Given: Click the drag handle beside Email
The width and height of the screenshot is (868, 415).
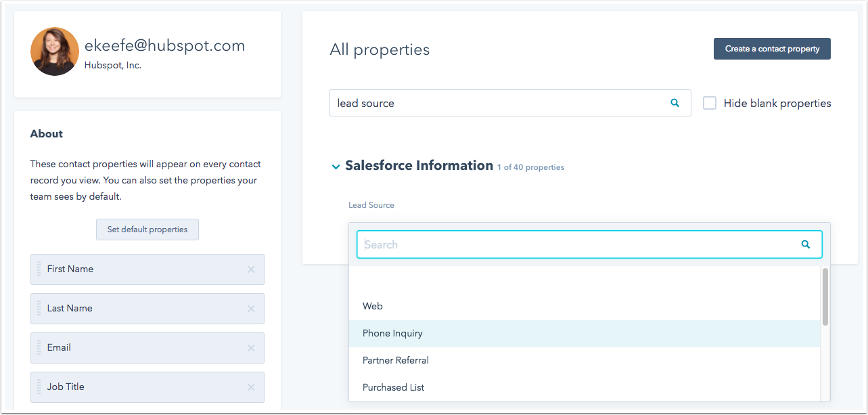Looking at the screenshot, I should tap(39, 347).
